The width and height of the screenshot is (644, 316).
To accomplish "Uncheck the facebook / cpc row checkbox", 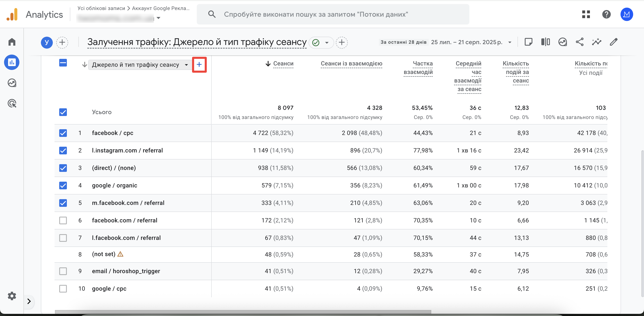I will pyautogui.click(x=63, y=133).
